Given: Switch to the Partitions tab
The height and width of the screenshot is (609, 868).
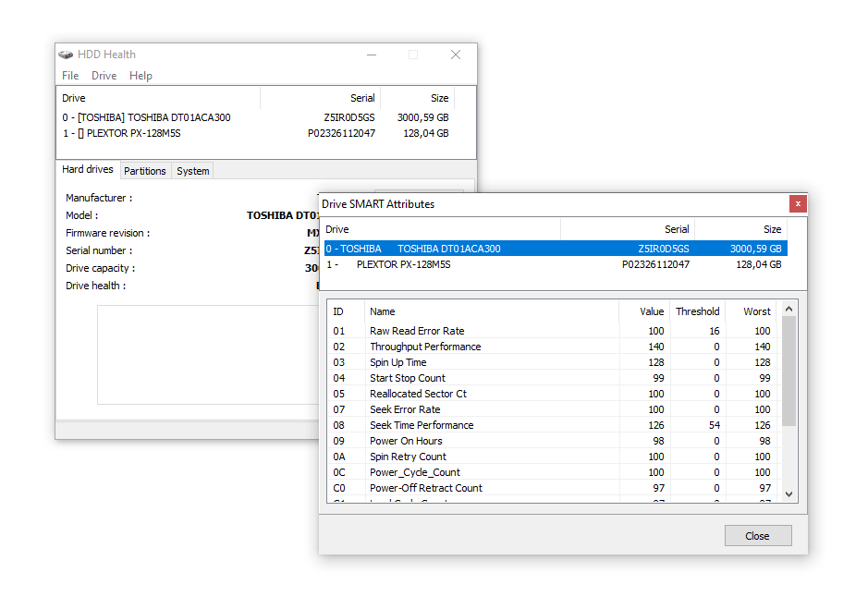Looking at the screenshot, I should tap(145, 171).
